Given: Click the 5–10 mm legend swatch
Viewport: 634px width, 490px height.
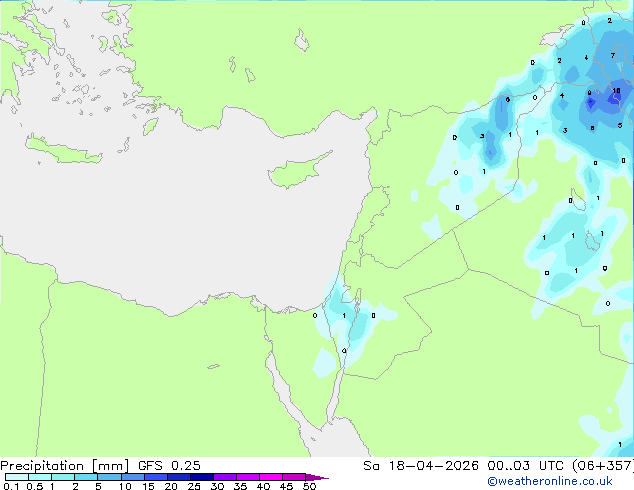Looking at the screenshot, I should tap(109, 477).
